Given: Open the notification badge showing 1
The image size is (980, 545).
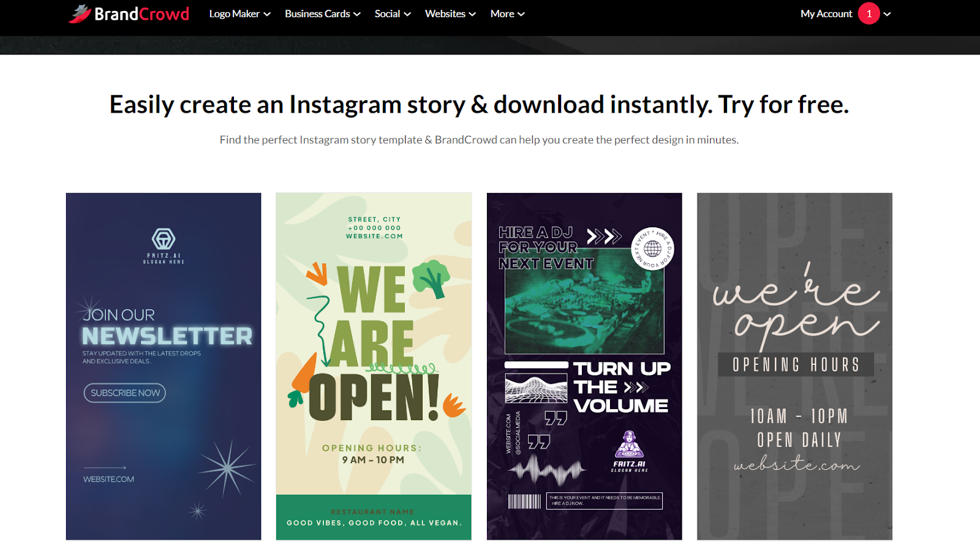Looking at the screenshot, I should click(869, 13).
